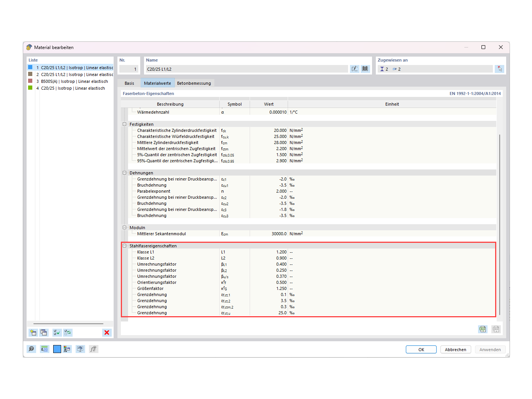Collapse the Festigkeiten group

point(125,124)
